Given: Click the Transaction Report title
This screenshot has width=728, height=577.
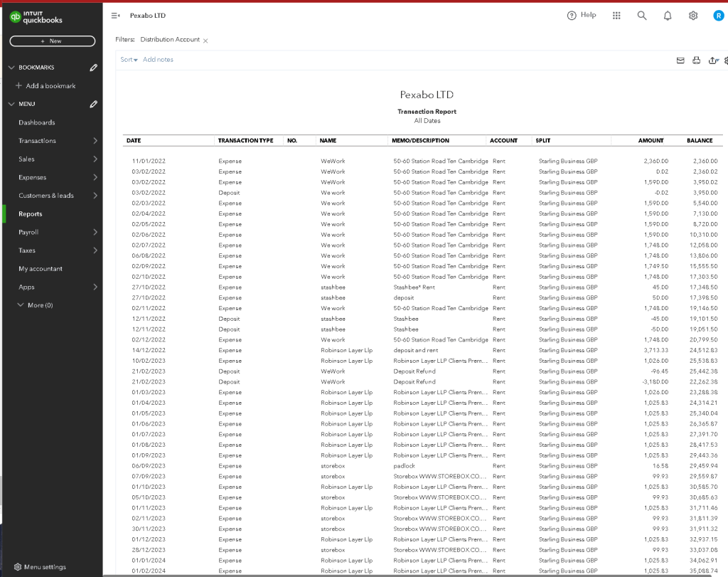Looking at the screenshot, I should click(x=427, y=112).
